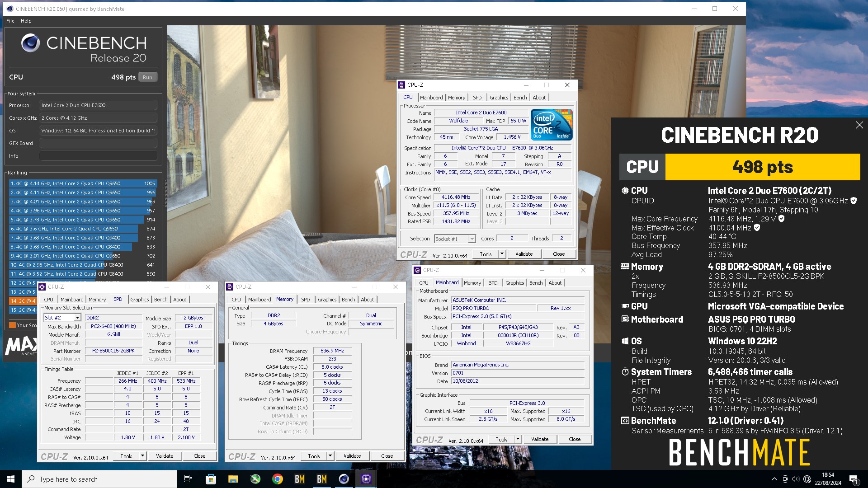This screenshot has height=488, width=868.
Task: Click the Cinebench icon in the taskbar
Action: tap(344, 479)
